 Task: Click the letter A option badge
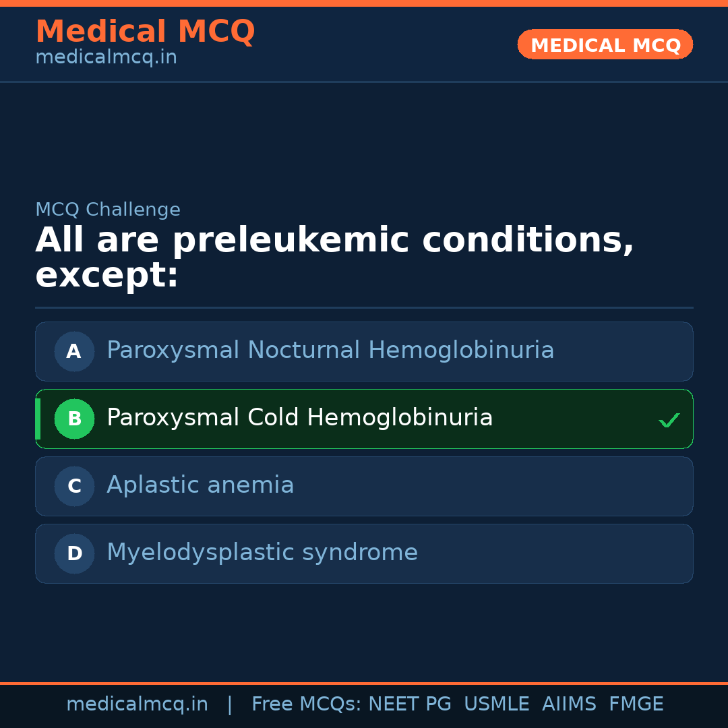click(74, 351)
